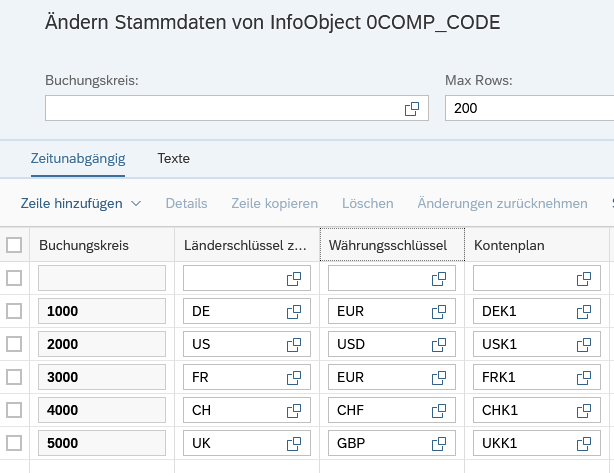Open value help for GBP currency
The image size is (614, 473).
[x=439, y=443]
